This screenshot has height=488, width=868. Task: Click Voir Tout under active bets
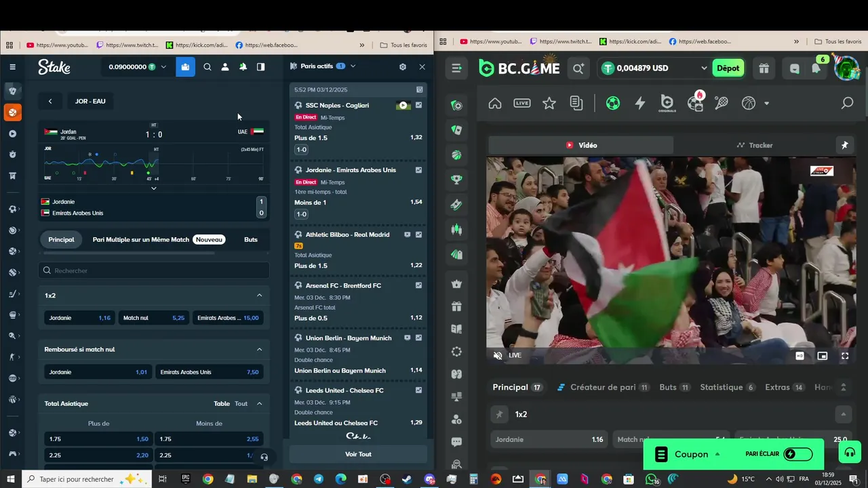[358, 454]
